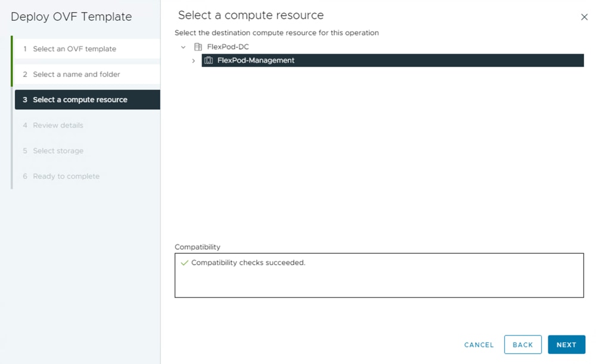Expand the FlexPod-Management cluster node

[194, 61]
